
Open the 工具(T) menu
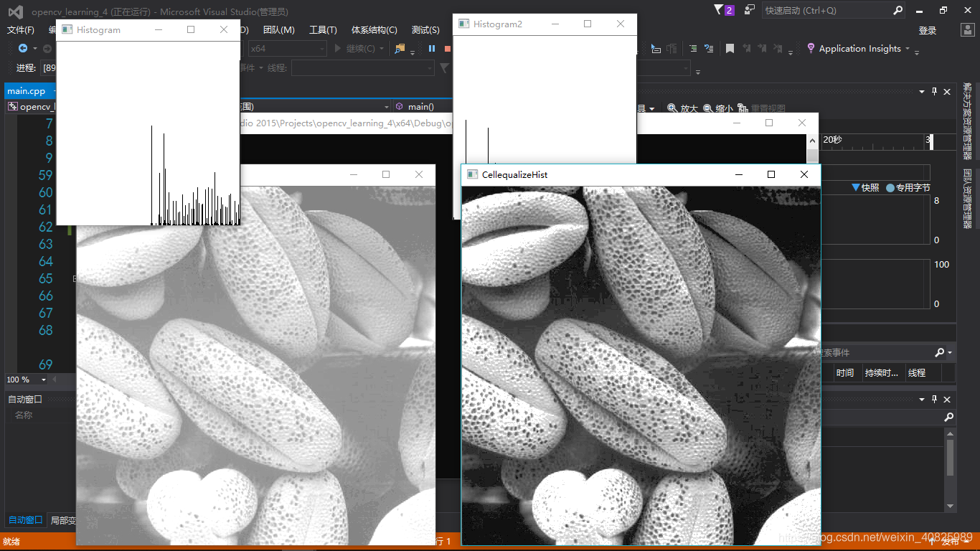323,30
